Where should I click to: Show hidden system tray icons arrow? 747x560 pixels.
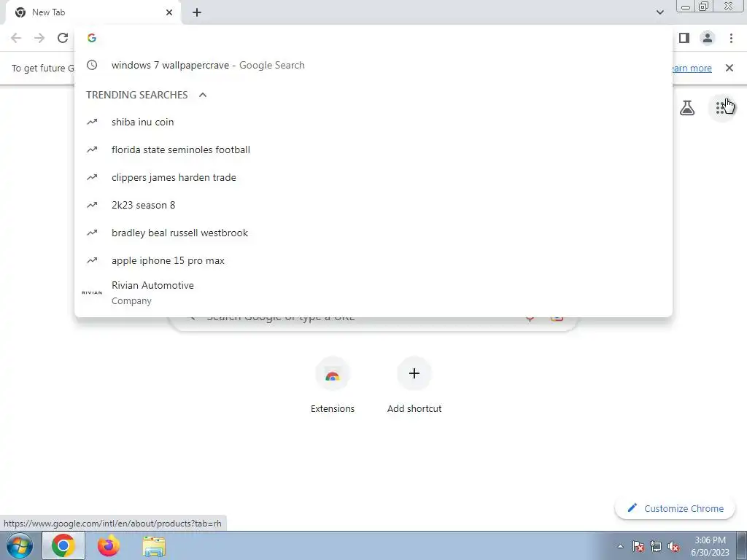[x=620, y=547]
